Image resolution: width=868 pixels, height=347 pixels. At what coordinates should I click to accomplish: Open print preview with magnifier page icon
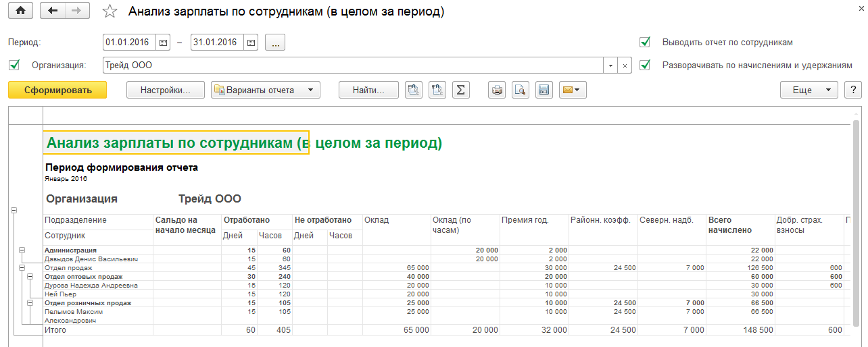tap(520, 90)
